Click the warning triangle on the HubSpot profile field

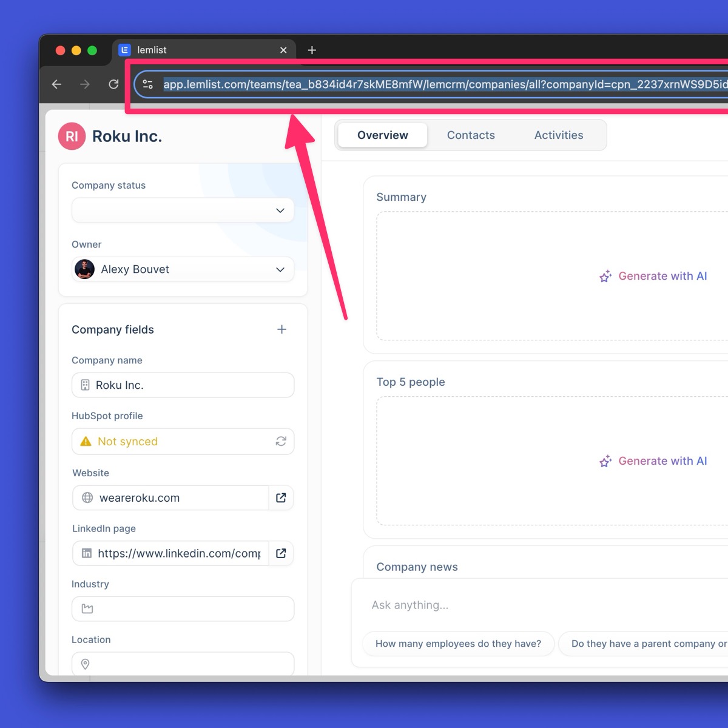[x=85, y=441]
